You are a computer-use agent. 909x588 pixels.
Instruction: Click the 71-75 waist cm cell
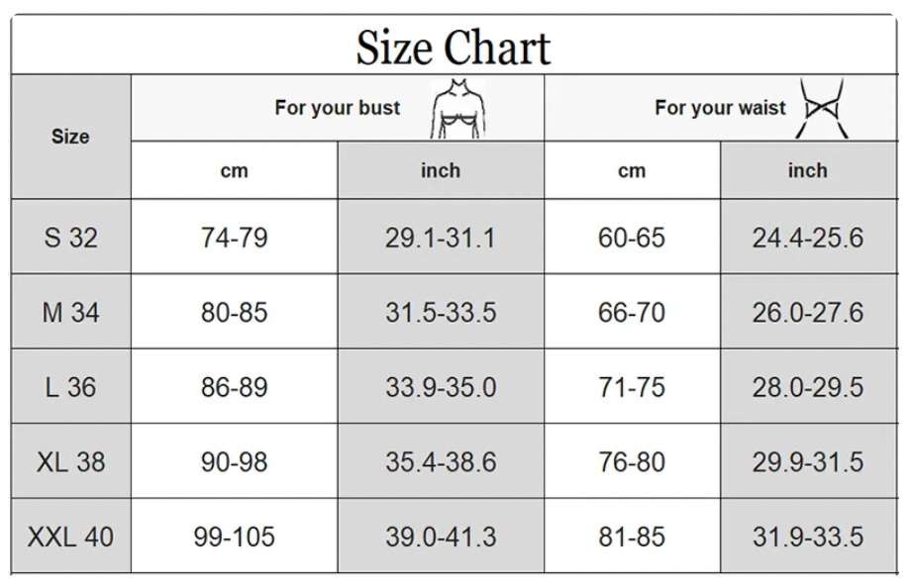click(632, 386)
